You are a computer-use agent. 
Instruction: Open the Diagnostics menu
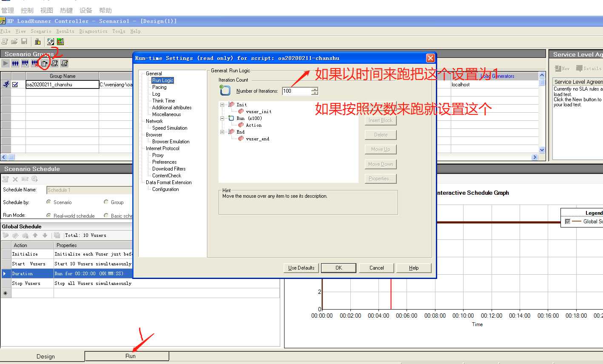(x=93, y=31)
